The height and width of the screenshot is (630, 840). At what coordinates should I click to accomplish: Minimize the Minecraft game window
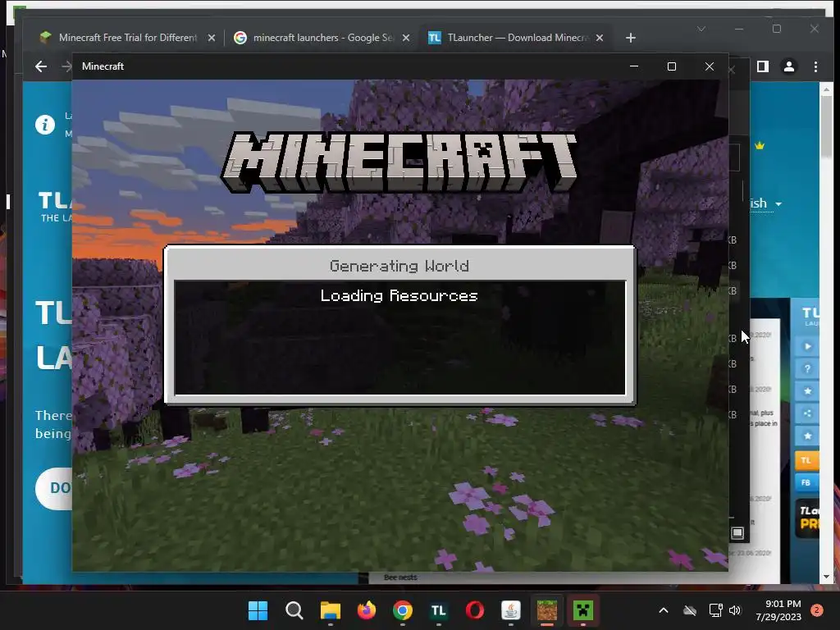(x=634, y=66)
